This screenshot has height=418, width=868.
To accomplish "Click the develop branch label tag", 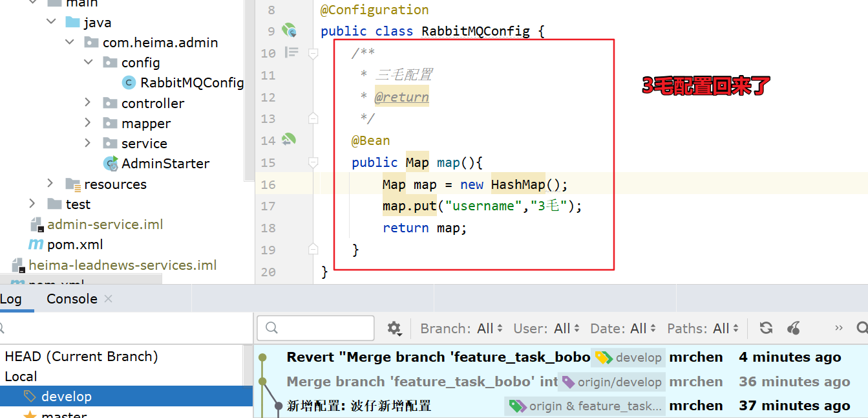I will 629,357.
